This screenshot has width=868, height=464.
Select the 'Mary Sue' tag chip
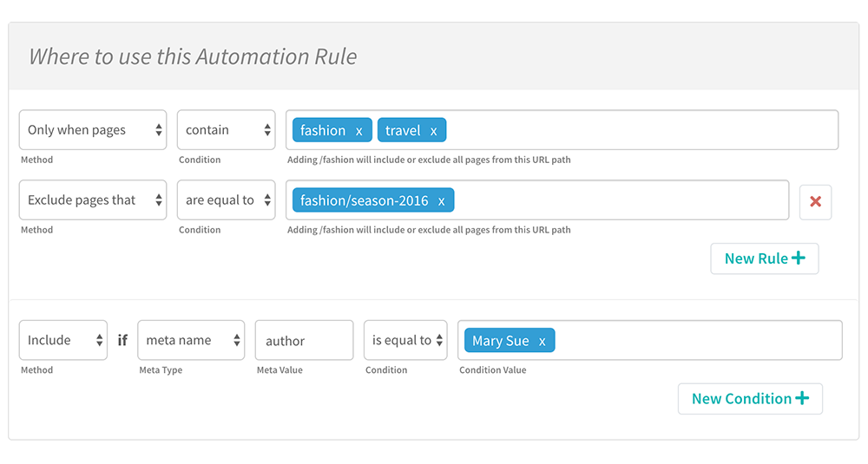coord(500,342)
